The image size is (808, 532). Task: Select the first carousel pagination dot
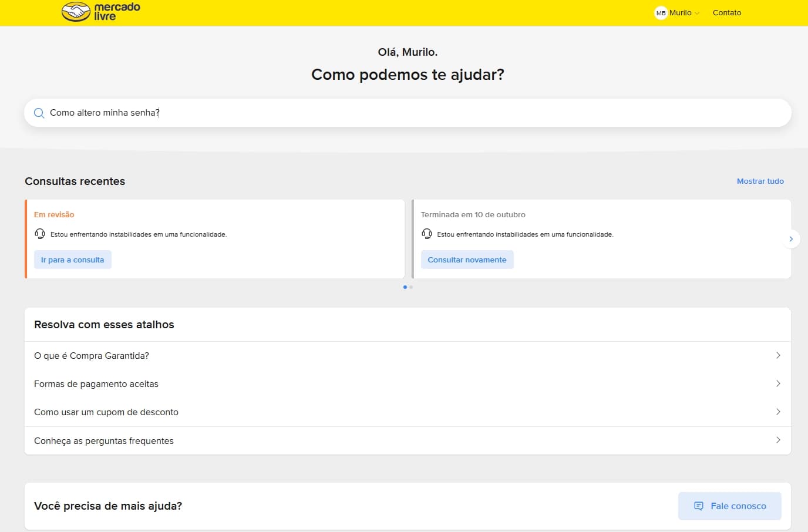click(405, 287)
